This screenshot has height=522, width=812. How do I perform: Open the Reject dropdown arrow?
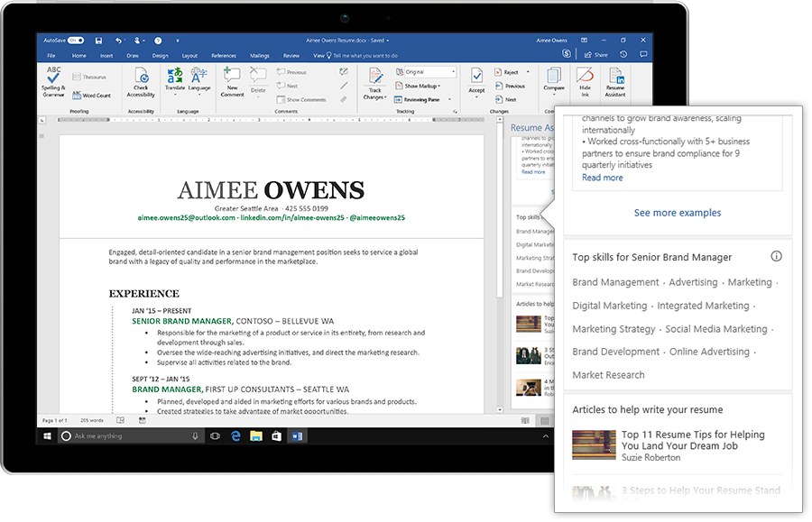[528, 72]
